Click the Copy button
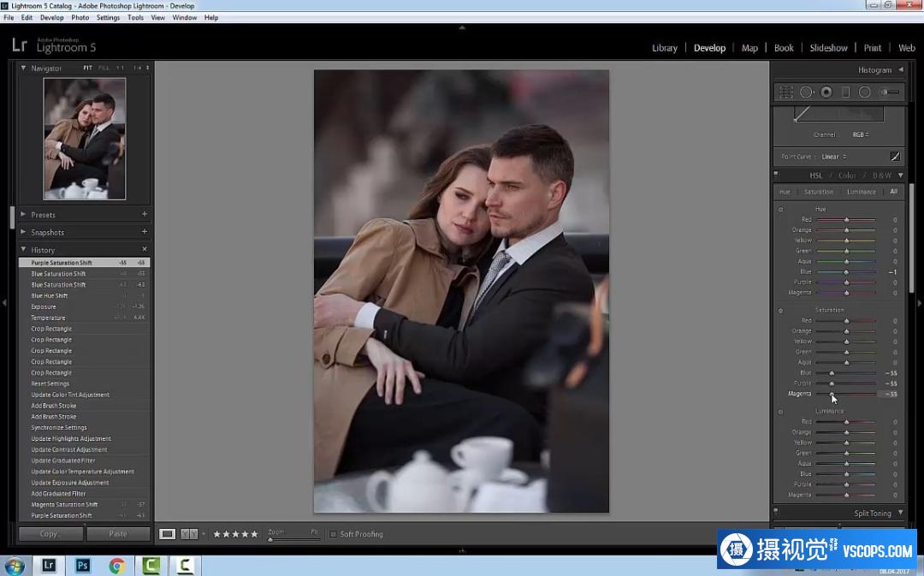Screen dimensions: 924x576 pyautogui.click(x=50, y=533)
